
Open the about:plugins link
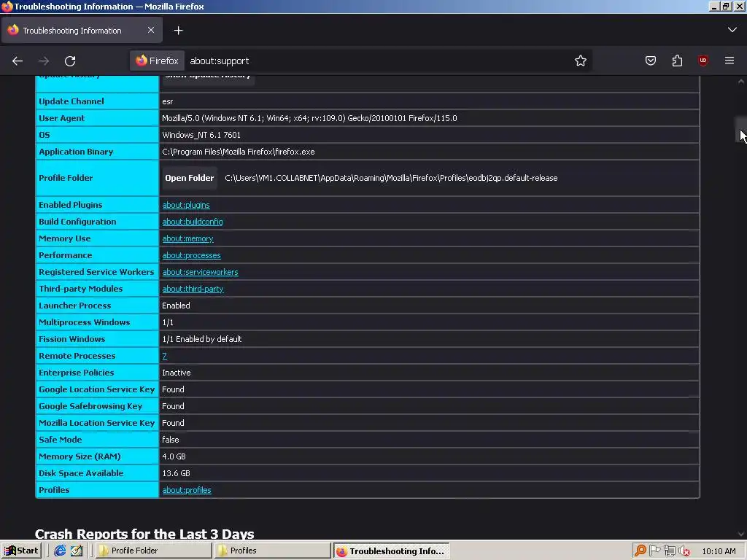click(x=186, y=205)
